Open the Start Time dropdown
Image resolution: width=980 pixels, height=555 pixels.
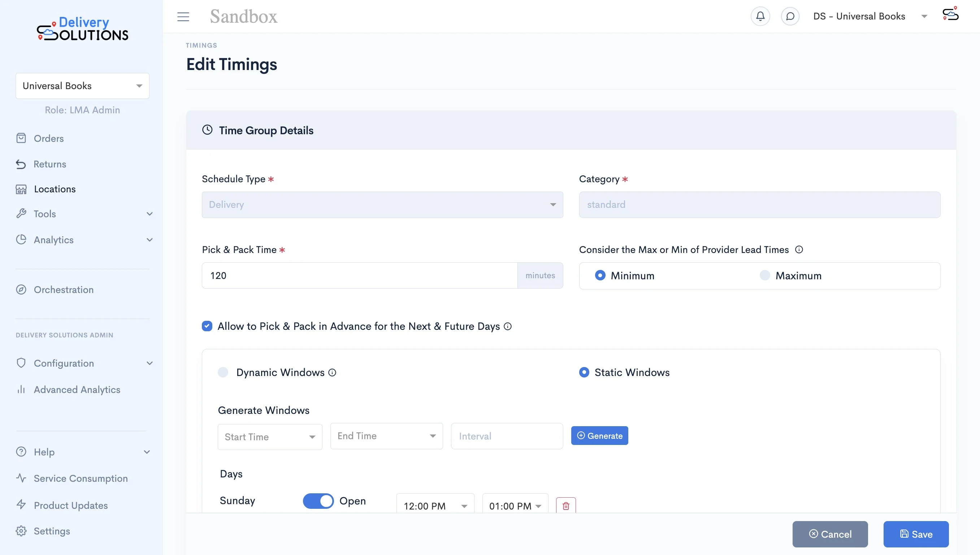point(270,437)
